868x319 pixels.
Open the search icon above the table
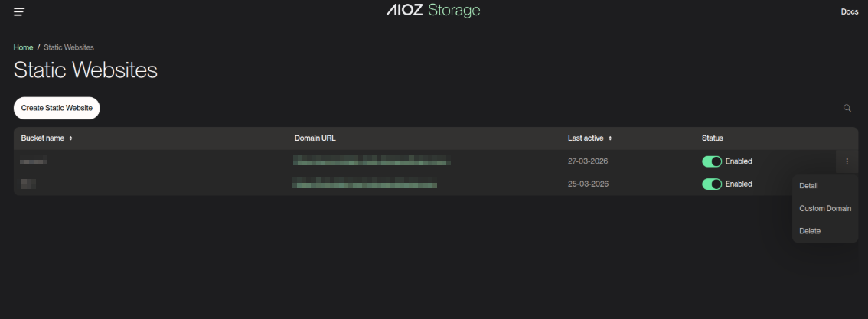(847, 109)
